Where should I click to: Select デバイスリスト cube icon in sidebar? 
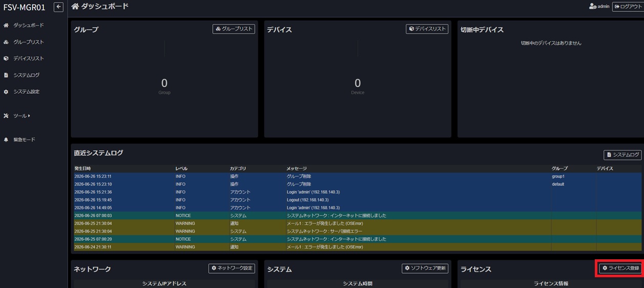(6, 58)
